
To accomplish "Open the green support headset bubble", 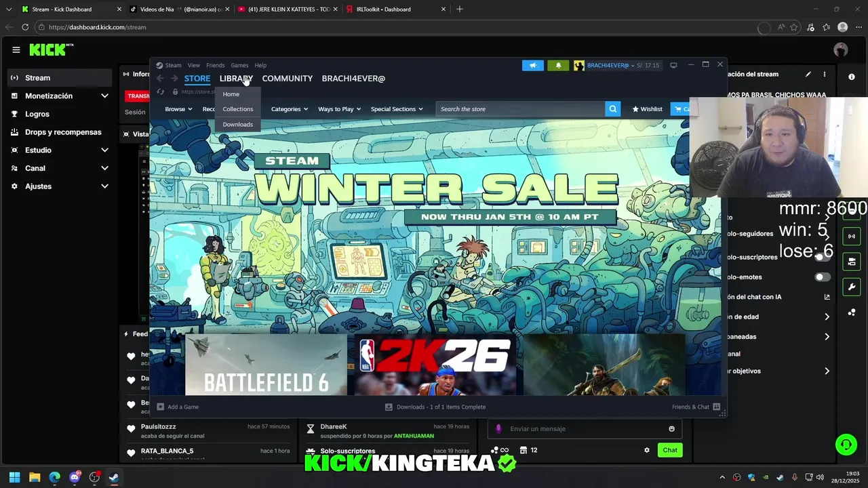I will click(x=846, y=445).
